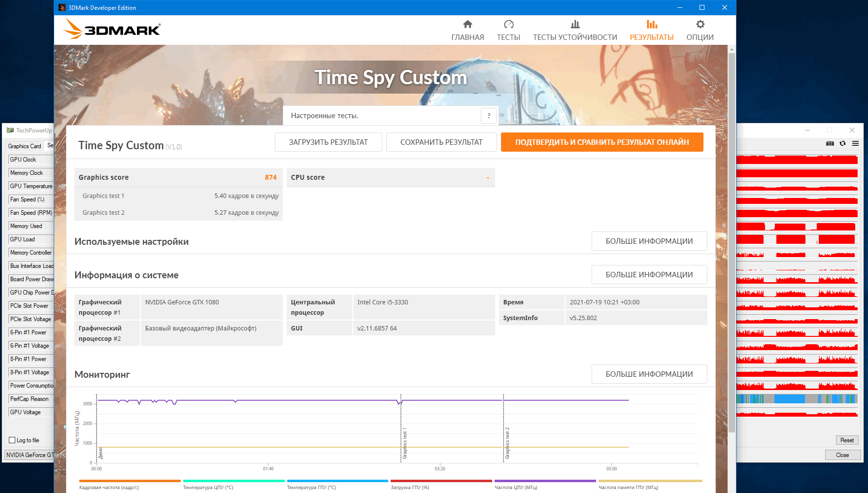
Task: Switch to the РЕЗУЛЬТАТЫ section
Action: 652,31
